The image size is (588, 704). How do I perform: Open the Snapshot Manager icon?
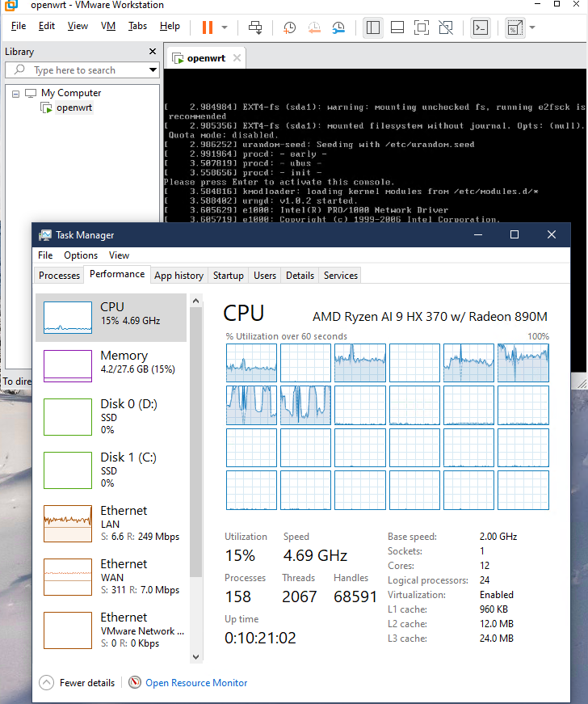pos(339,27)
